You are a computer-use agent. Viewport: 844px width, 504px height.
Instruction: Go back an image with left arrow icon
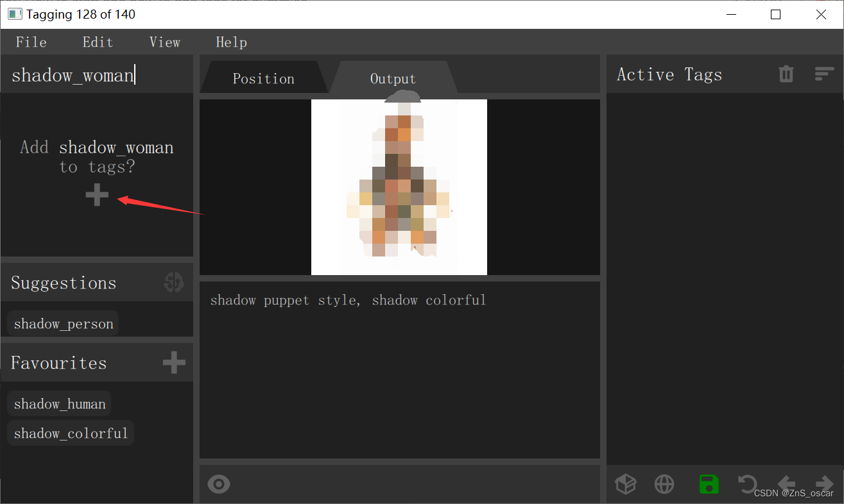click(x=786, y=484)
